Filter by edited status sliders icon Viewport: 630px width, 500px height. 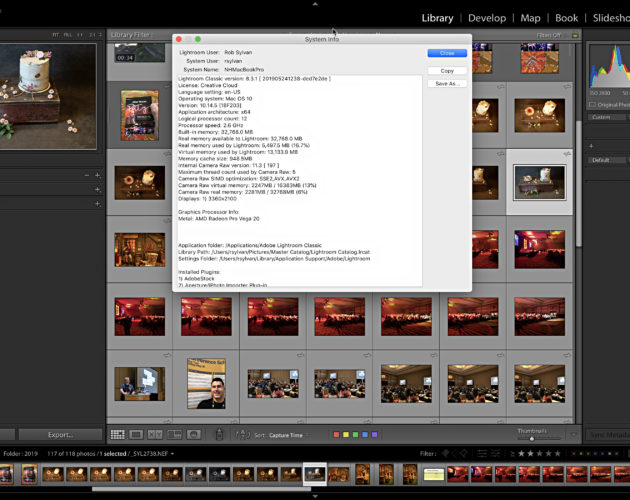(x=481, y=453)
